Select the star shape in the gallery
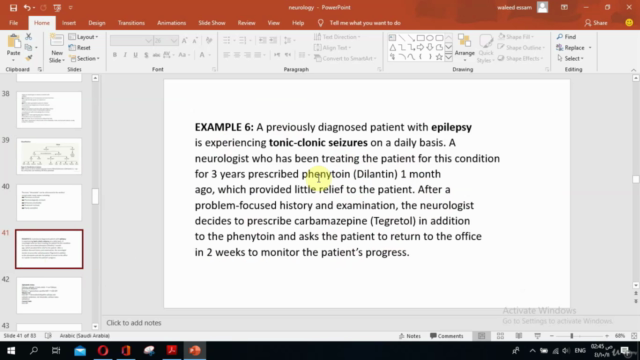 coord(439,57)
